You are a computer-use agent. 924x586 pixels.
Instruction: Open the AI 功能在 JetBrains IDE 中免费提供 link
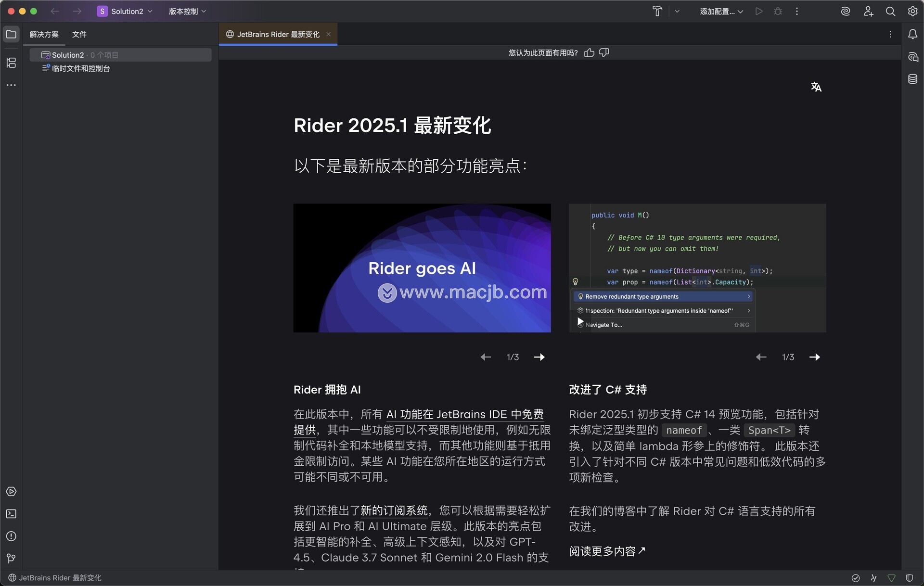coord(465,414)
